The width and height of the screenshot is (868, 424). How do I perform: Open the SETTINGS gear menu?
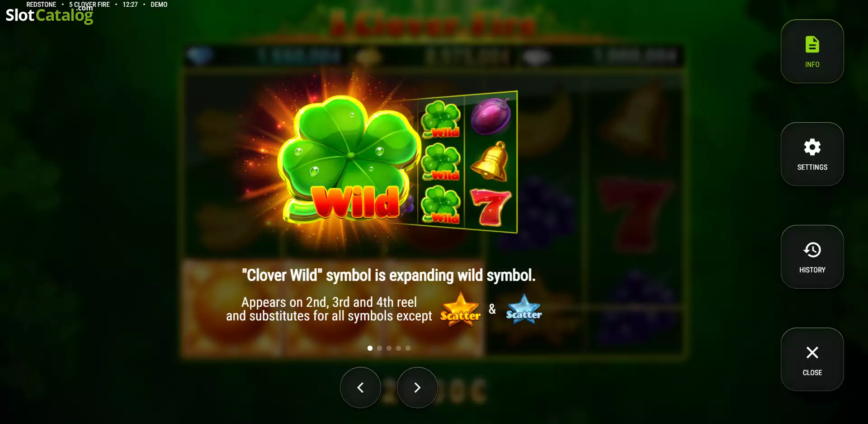tap(812, 154)
